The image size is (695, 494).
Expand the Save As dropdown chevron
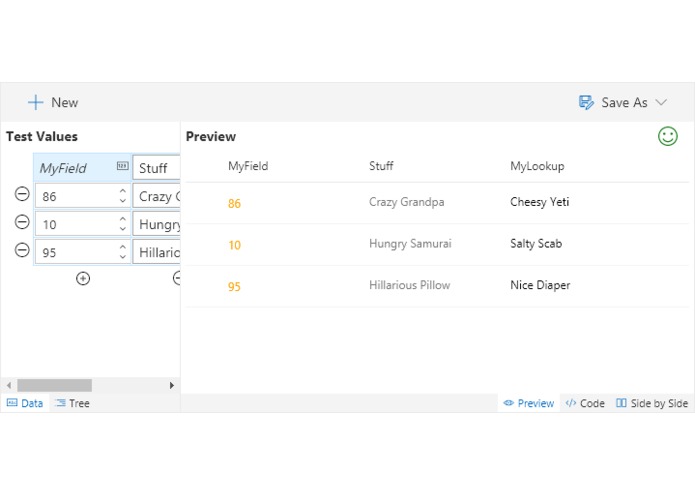[661, 102]
